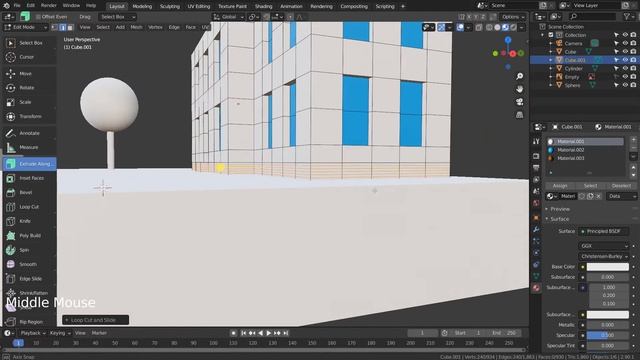The image size is (640, 360).
Task: Select the Scale tool
Action: pos(29,102)
